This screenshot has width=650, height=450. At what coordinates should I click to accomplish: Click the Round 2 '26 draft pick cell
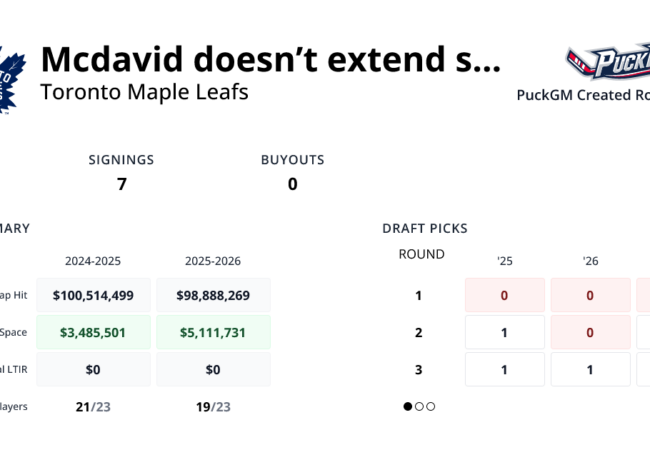point(590,332)
